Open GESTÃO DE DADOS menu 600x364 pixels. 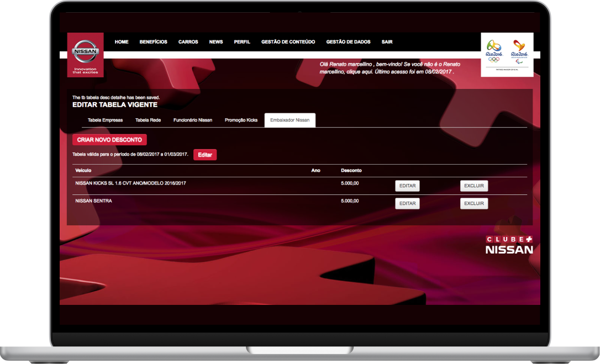[348, 42]
